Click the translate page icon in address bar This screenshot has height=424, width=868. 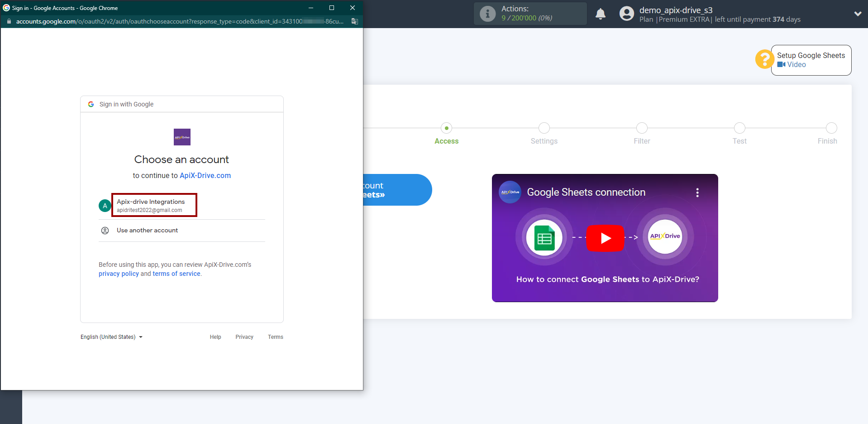tap(355, 21)
